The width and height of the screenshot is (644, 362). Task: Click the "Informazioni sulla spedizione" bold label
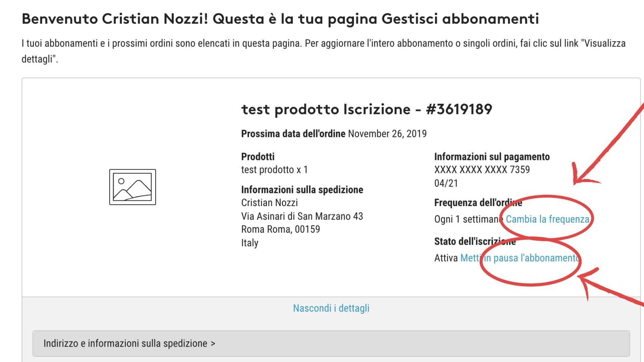tap(302, 190)
